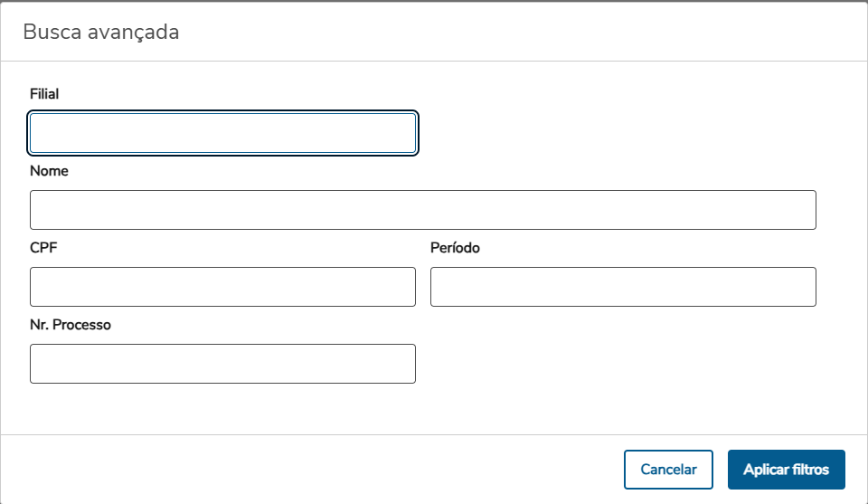This screenshot has height=504, width=868.
Task: Click the Aplicar filtros button
Action: (786, 470)
